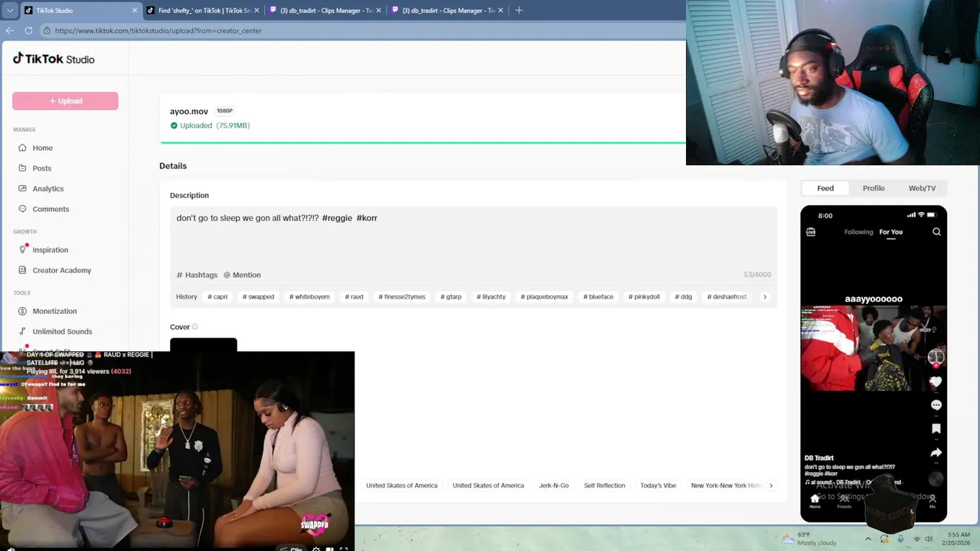Open Unlimited Sounds in the sidebar
The image size is (980, 551).
pyautogui.click(x=62, y=331)
